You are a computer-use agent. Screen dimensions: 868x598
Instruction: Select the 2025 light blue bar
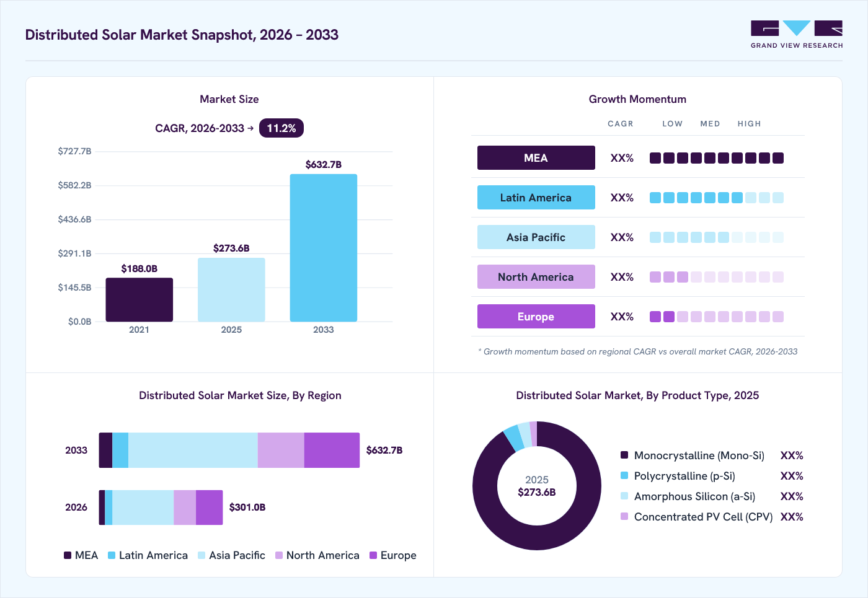tap(231, 289)
